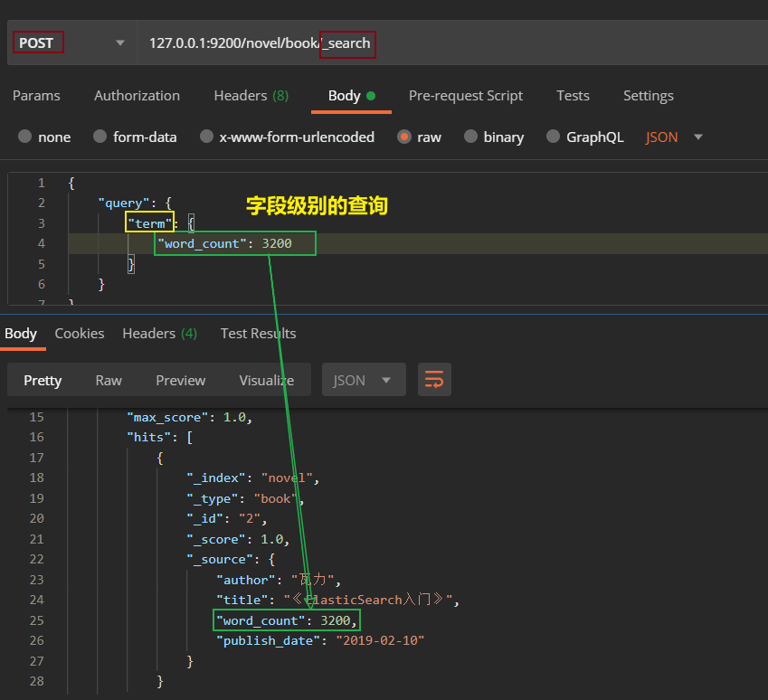The width and height of the screenshot is (768, 700).
Task: Choose the GraphQL body radio button
Action: pos(553,137)
